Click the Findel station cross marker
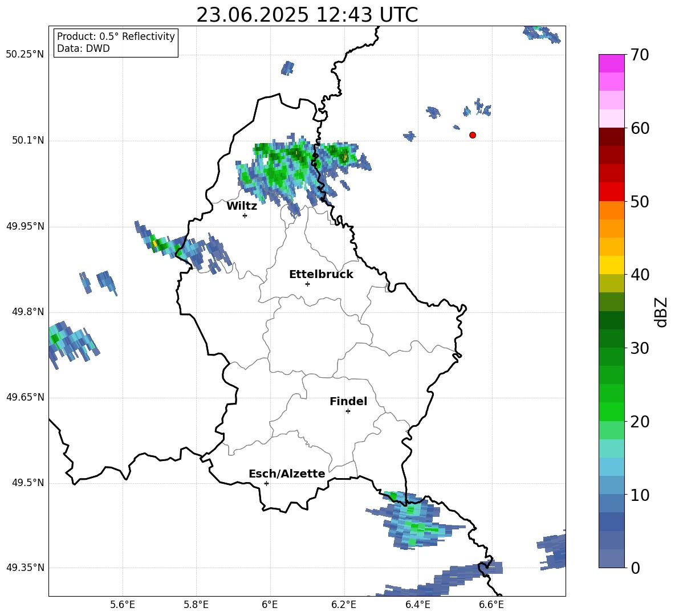 pos(348,411)
